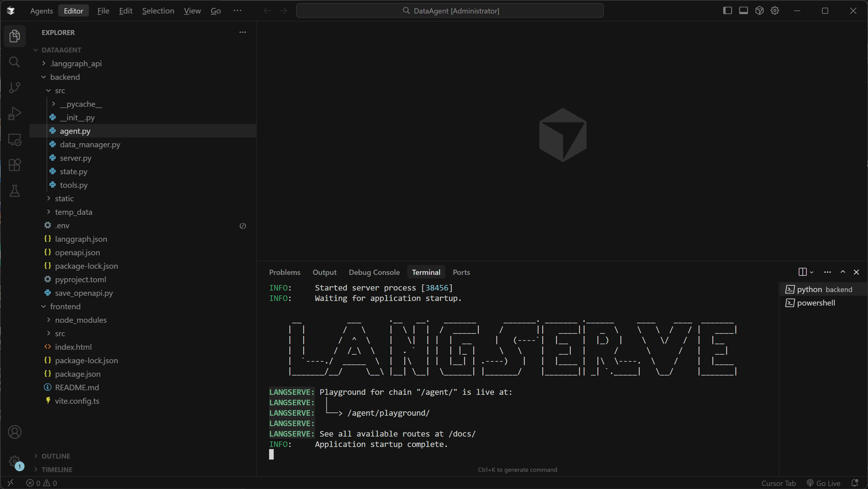Open Explorer views and more actions ellipsis
868x489 pixels.
click(243, 33)
